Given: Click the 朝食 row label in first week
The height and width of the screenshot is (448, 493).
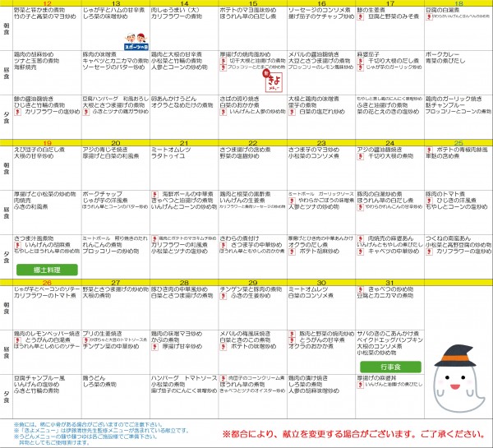Looking at the screenshot, I should click(x=5, y=25).
